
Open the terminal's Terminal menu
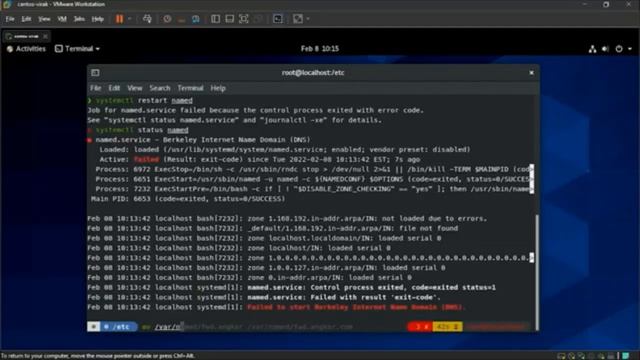coord(190,88)
